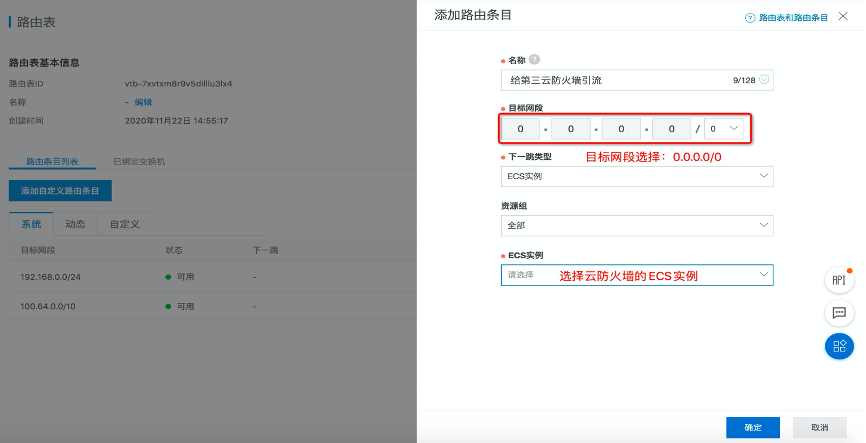Open the ECS实例 请选择 dropdown
The width and height of the screenshot is (866, 443).
pyautogui.click(x=636, y=275)
